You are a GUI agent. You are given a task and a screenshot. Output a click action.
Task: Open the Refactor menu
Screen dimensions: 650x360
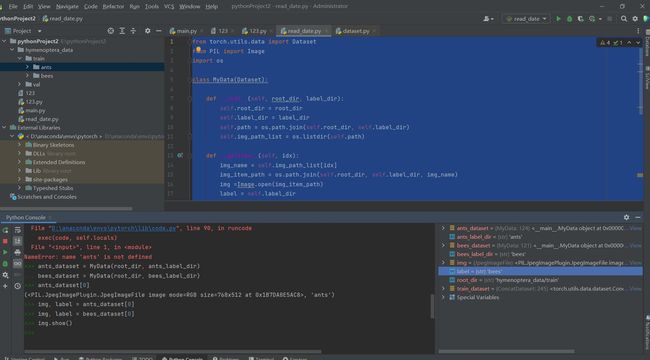tap(113, 6)
